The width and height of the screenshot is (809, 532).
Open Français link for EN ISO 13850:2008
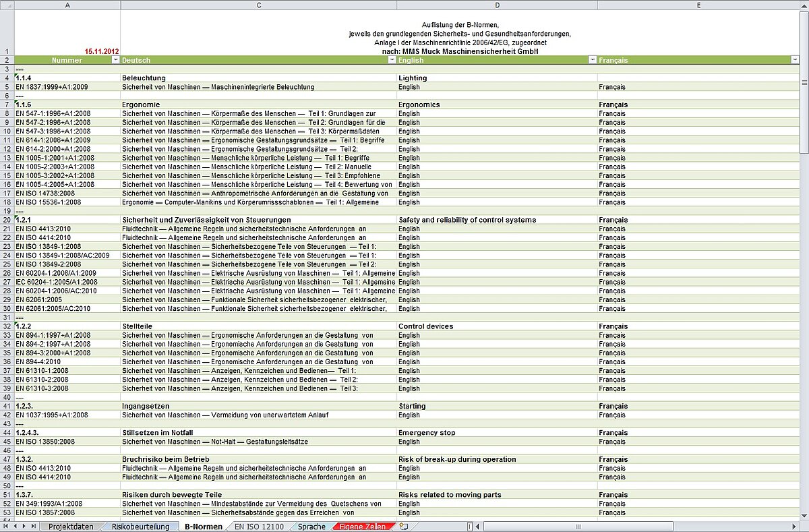611,442
